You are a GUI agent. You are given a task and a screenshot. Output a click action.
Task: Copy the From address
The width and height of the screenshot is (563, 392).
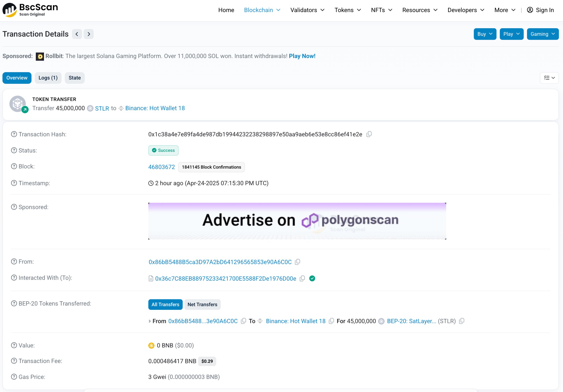pos(297,262)
